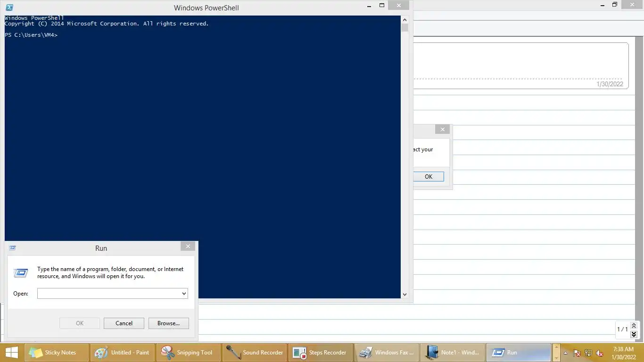Close the Run dialog

(x=188, y=246)
